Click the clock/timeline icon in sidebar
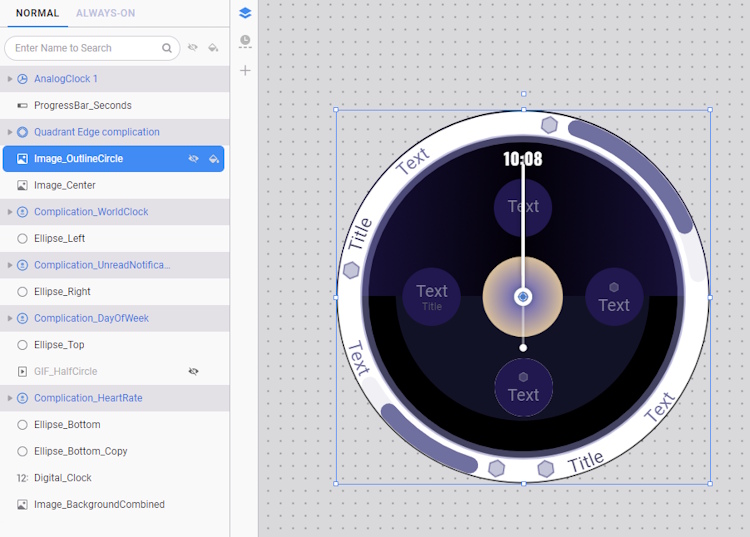Viewport: 750px width, 537px height. [x=245, y=42]
